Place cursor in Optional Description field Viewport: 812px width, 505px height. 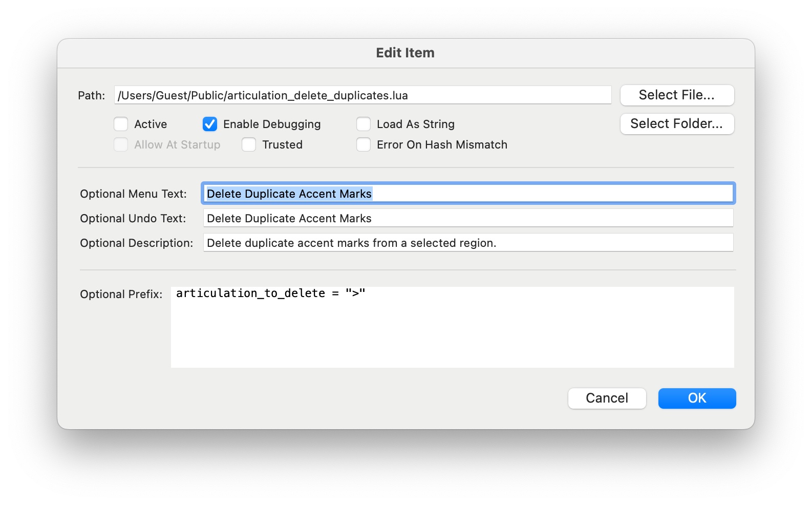(x=467, y=243)
